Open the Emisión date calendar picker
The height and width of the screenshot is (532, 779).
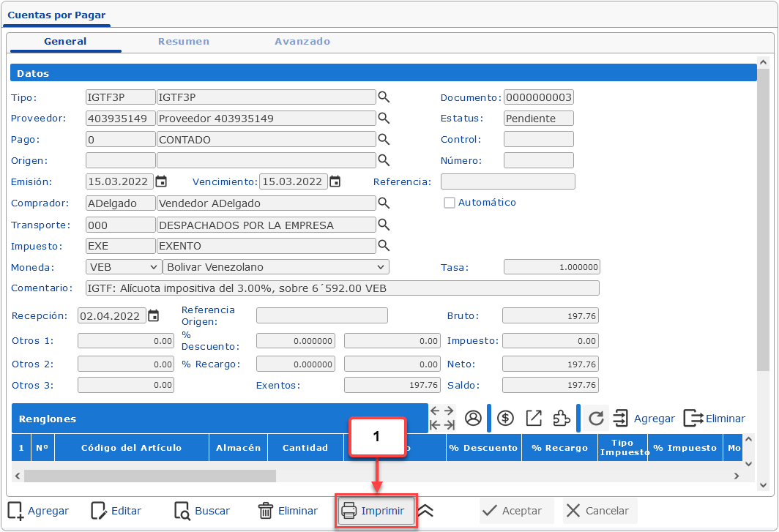[161, 181]
